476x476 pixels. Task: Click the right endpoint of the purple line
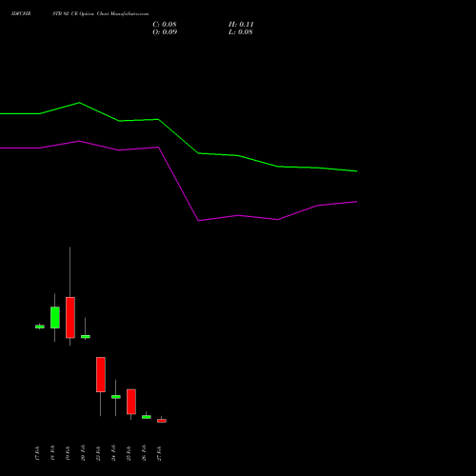point(357,202)
